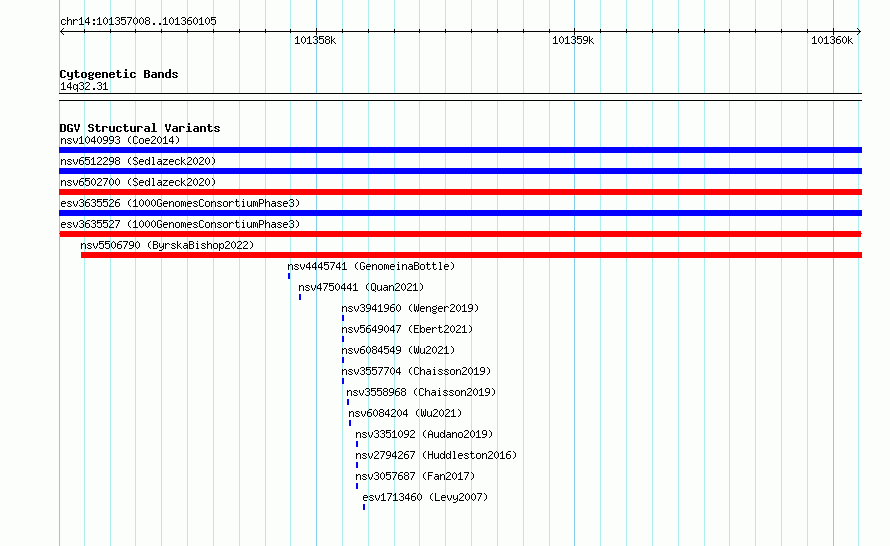Click the left arrowhead of the ruler
This screenshot has height=546, width=890.
coord(62,32)
